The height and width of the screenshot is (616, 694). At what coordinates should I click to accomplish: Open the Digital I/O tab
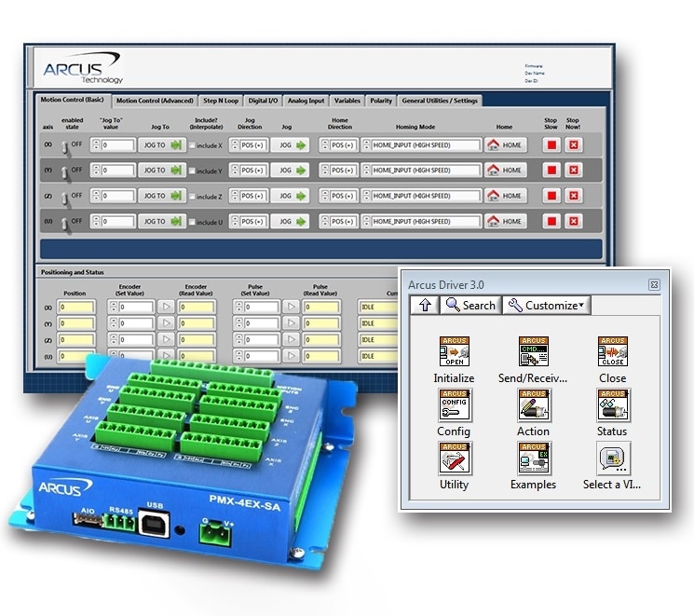(263, 101)
